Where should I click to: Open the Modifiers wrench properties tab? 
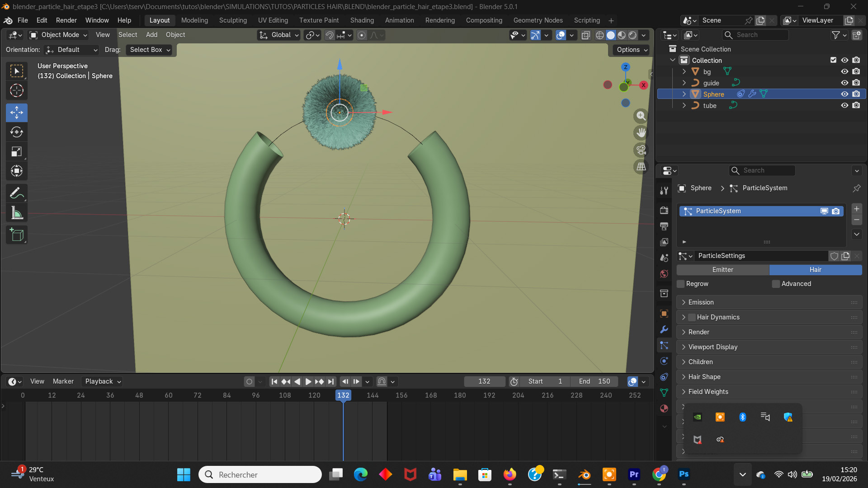[x=664, y=329]
